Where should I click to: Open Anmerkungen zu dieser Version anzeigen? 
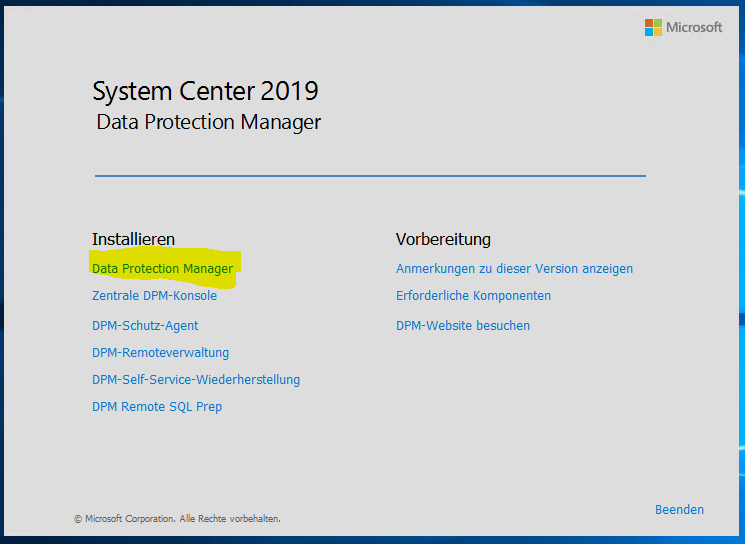click(514, 268)
